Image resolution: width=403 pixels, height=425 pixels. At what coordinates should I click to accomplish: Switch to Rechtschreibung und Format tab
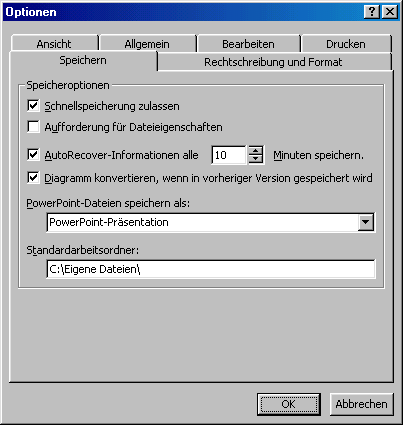pyautogui.click(x=273, y=62)
